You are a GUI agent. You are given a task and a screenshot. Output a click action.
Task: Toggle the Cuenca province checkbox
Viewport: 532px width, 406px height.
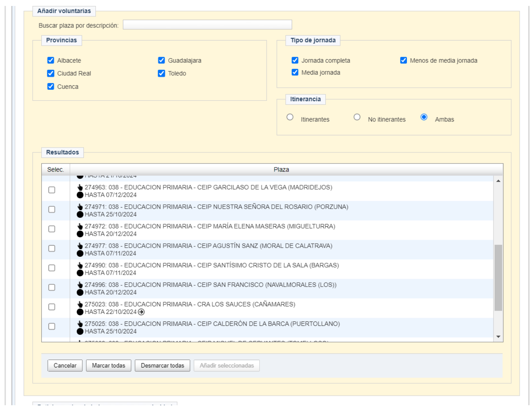50,87
